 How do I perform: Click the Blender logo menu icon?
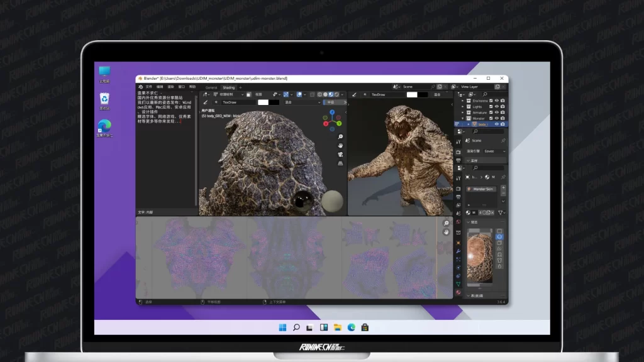point(140,86)
